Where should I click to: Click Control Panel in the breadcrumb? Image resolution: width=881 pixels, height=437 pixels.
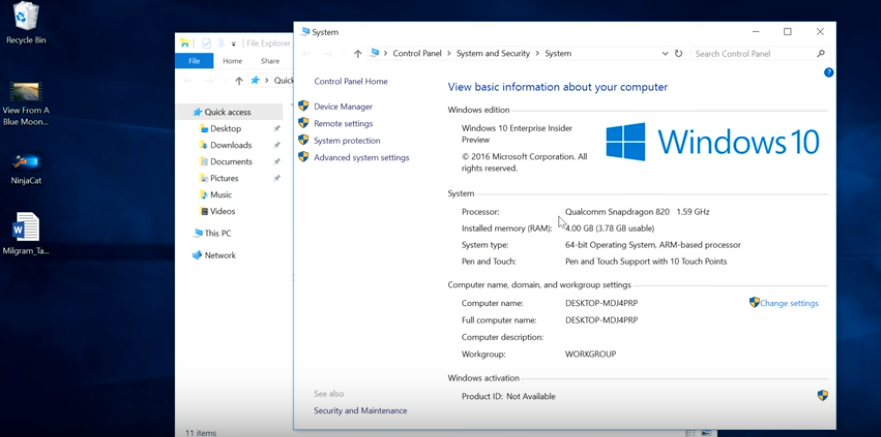417,53
